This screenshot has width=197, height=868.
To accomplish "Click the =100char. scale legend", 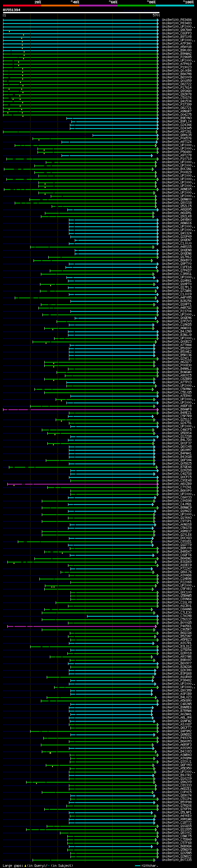I will [146, 866].
